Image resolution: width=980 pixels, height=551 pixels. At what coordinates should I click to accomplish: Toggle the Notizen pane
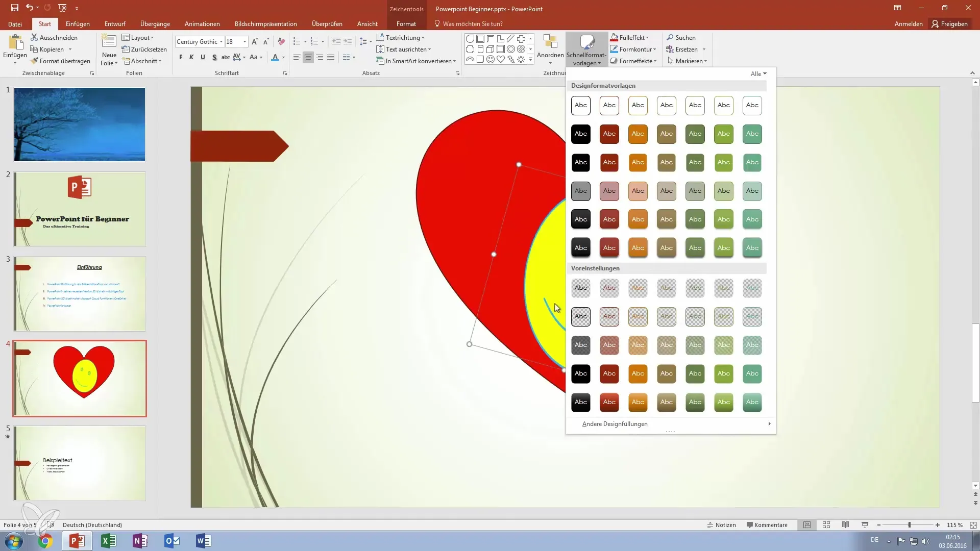point(721,524)
